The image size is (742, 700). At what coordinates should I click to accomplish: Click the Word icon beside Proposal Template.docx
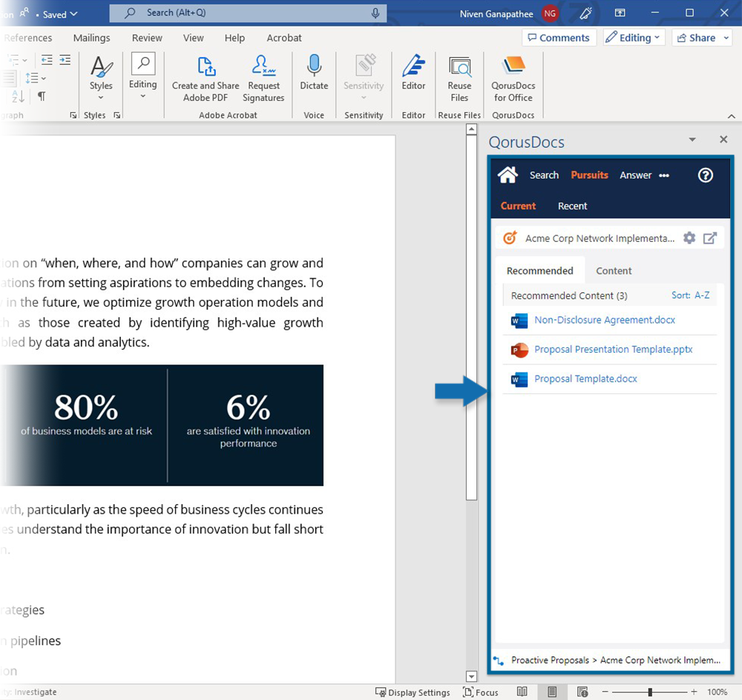click(x=519, y=379)
